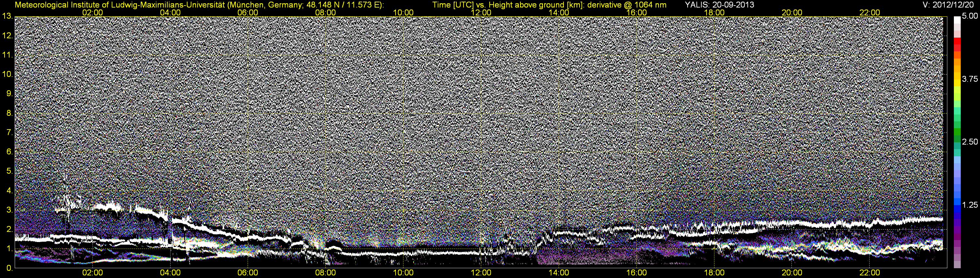Click the 06:00 label on the bottom time axis
The image size is (980, 278).
[248, 273]
